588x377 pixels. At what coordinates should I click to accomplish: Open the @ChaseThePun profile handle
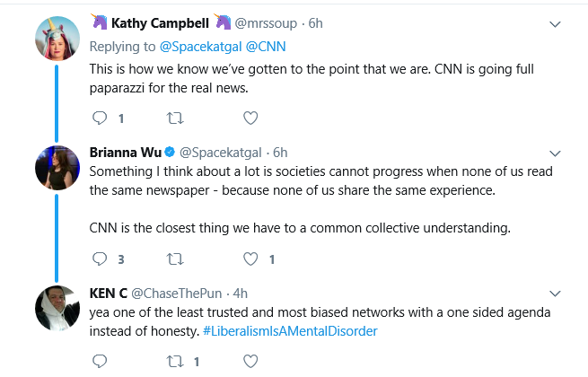[x=176, y=294]
